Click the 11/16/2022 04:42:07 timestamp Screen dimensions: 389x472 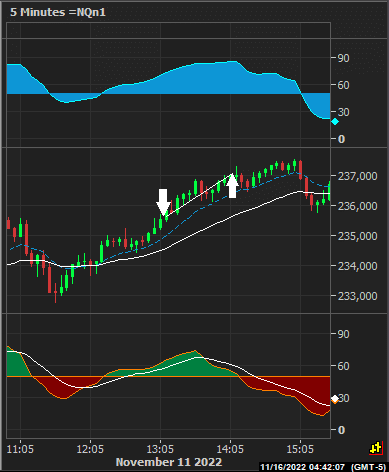(302, 467)
